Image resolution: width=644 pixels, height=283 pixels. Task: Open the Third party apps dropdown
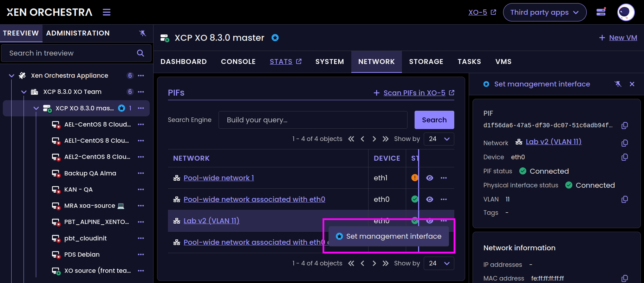coord(545,12)
